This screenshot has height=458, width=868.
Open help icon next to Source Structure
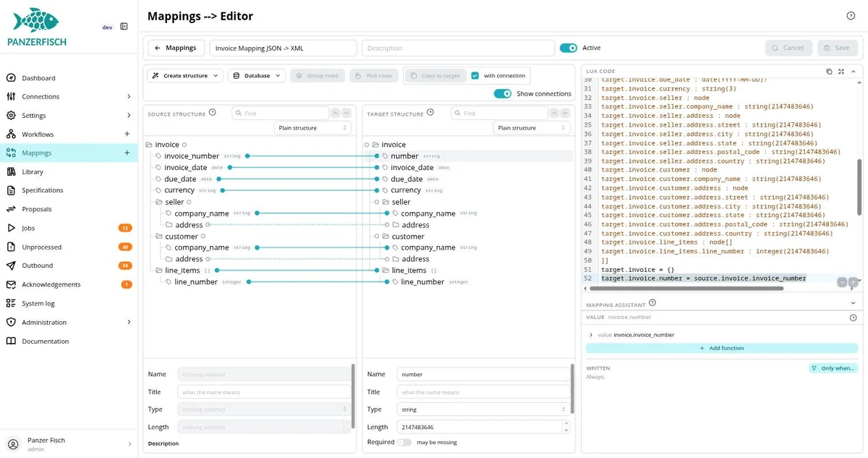pos(213,113)
